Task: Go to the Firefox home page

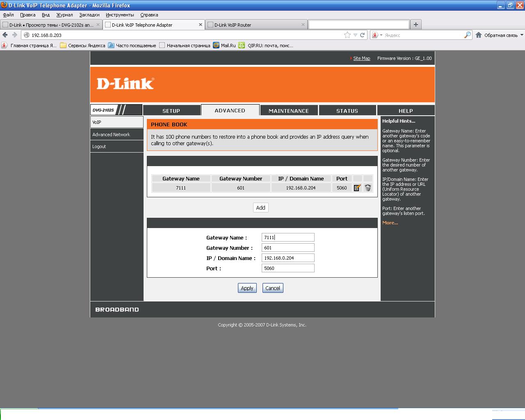Action: [x=479, y=35]
